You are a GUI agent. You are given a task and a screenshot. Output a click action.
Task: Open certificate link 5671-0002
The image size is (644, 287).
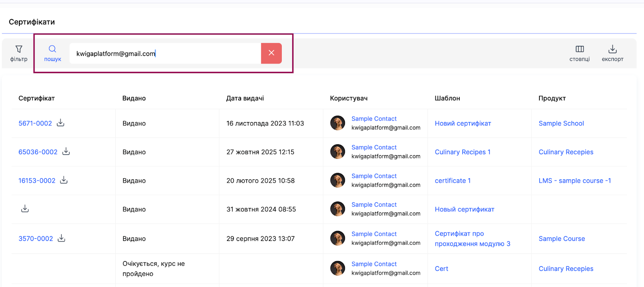(35, 123)
